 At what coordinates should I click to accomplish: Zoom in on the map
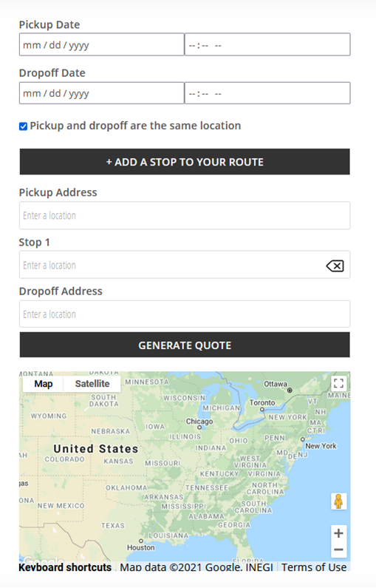tap(338, 533)
